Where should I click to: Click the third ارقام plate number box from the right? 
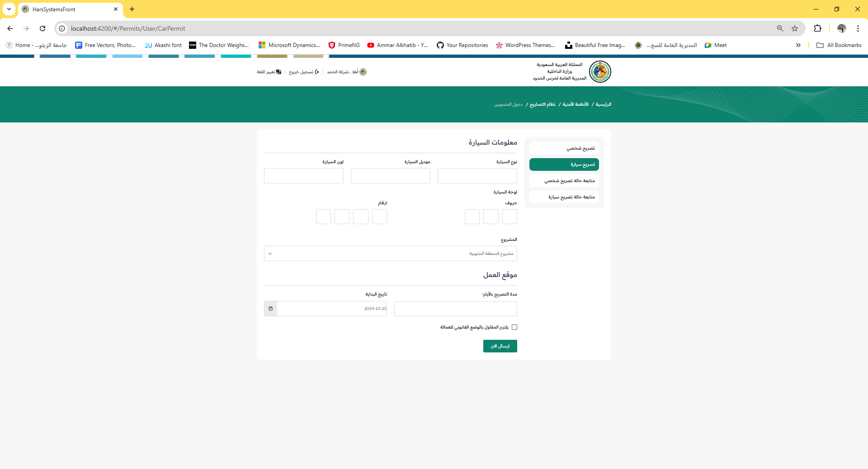342,217
